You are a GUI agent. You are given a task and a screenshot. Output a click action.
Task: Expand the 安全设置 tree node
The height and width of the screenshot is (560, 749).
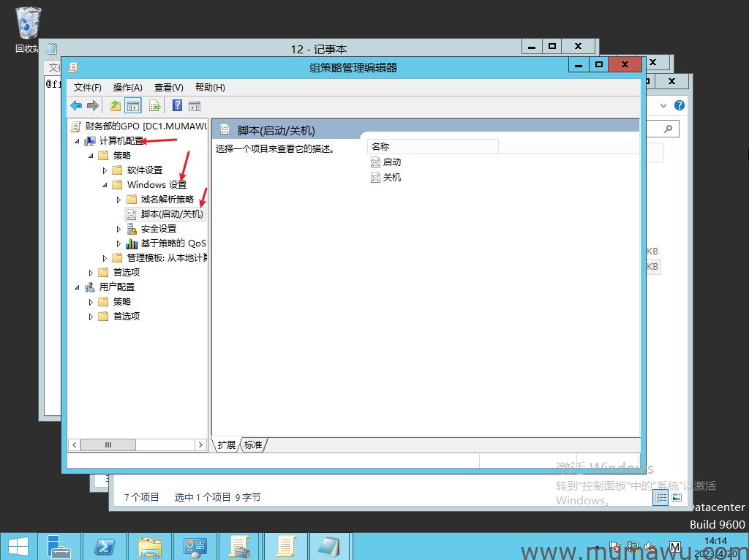[x=119, y=229]
